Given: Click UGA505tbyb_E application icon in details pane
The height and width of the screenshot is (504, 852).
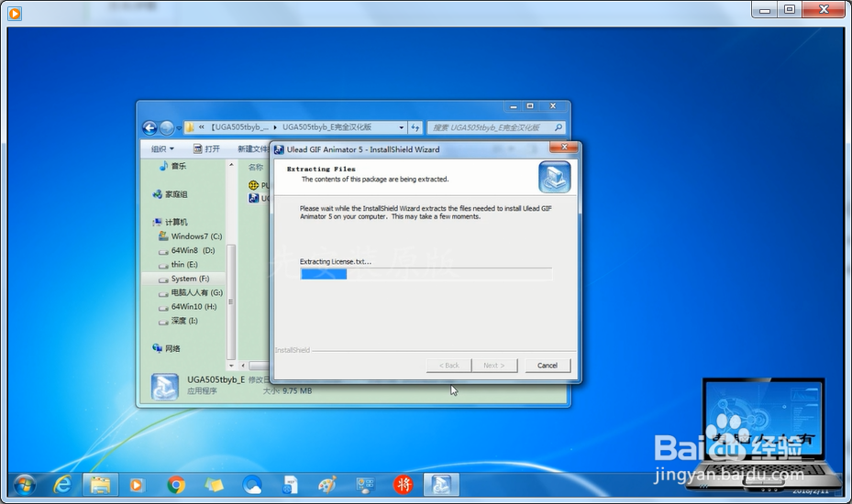Looking at the screenshot, I should [165, 386].
